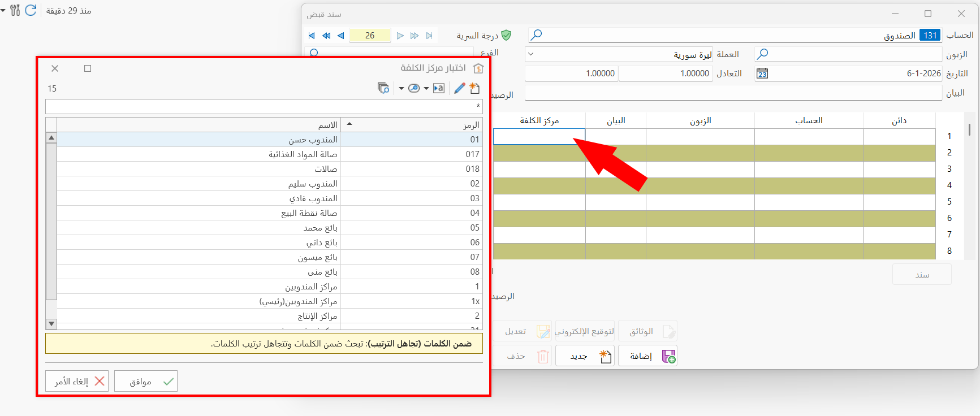The width and height of the screenshot is (980, 416).
Task: Select row 'المندوب حسن' in cost center list
Action: click(270, 140)
